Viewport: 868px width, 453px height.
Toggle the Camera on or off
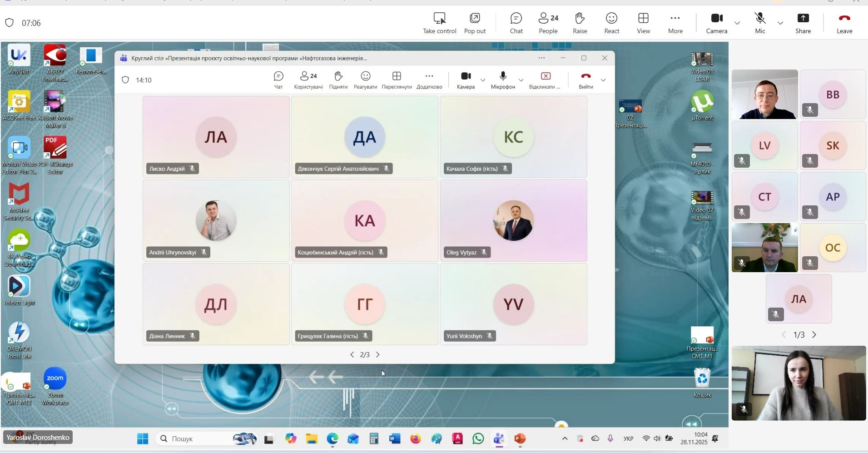pyautogui.click(x=716, y=23)
